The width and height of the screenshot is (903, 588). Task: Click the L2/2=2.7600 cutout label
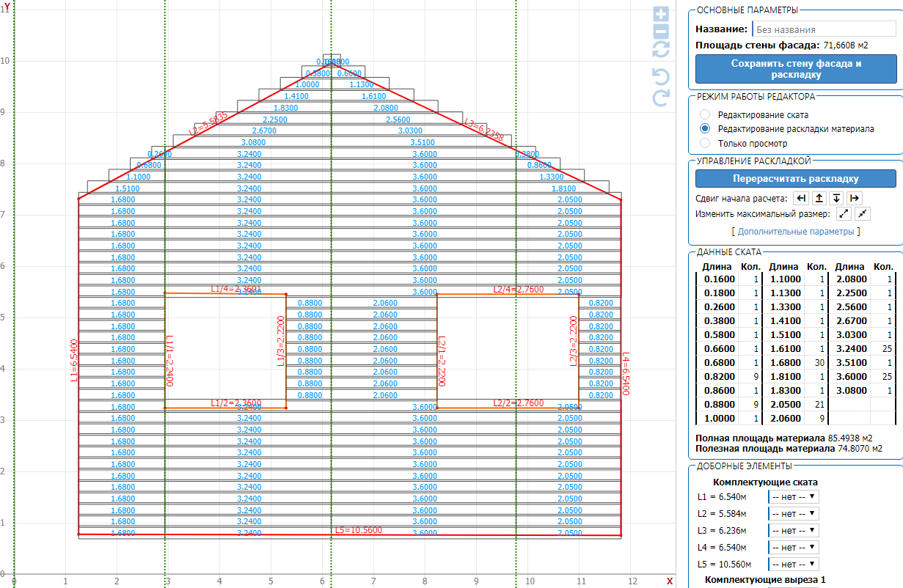(x=519, y=403)
